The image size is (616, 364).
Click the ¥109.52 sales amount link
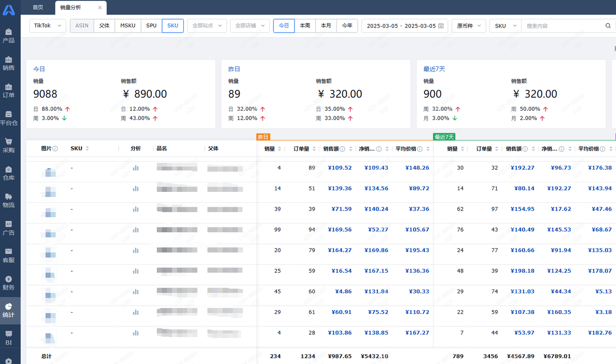(340, 168)
